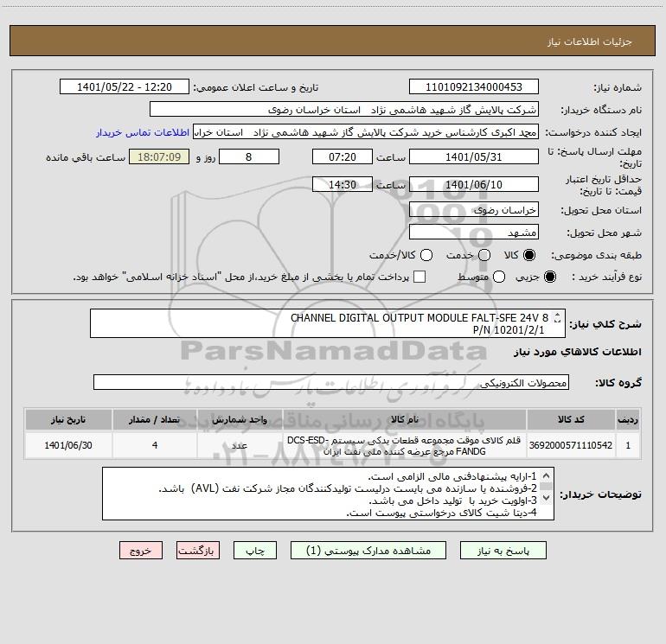Click row number cell 1
This screenshot has height=644, width=666.
[628, 445]
